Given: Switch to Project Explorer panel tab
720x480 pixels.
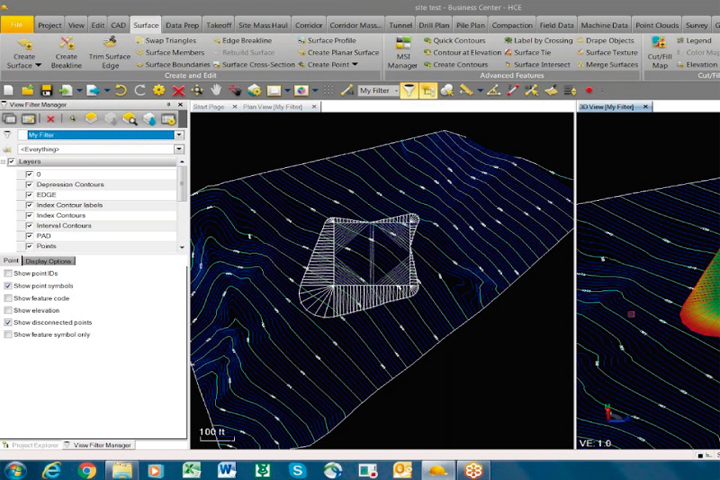Looking at the screenshot, I should (x=31, y=445).
